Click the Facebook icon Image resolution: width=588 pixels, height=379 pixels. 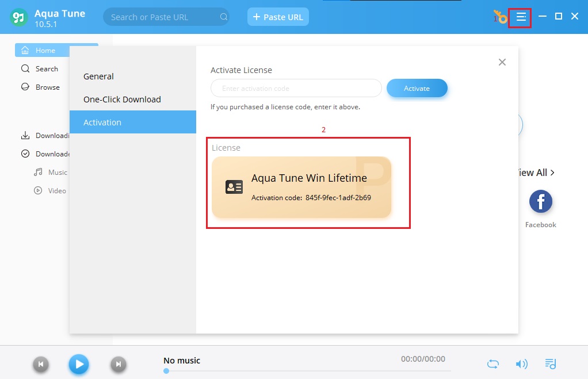pos(540,201)
